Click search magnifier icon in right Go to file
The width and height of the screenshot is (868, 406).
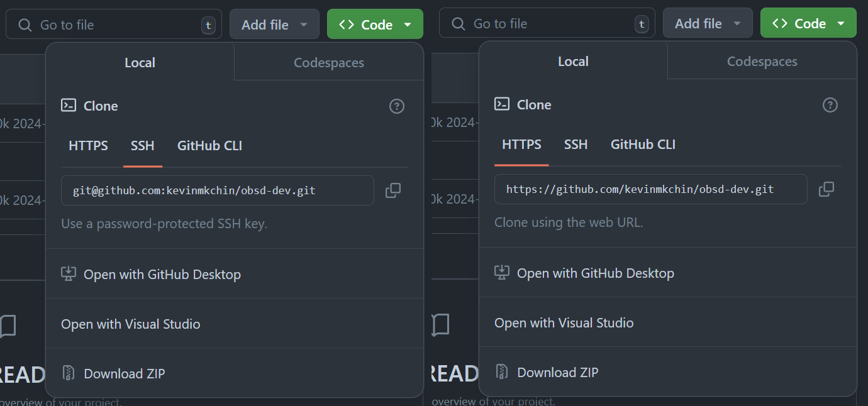[x=459, y=24]
